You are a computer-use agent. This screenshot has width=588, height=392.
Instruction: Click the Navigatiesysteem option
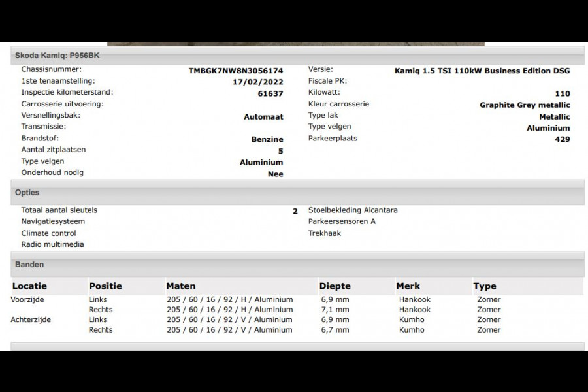(x=53, y=221)
